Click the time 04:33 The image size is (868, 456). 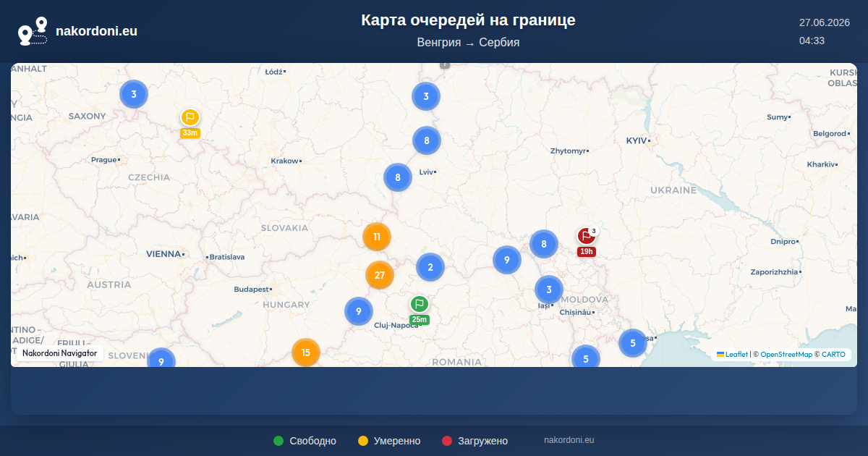coord(812,41)
